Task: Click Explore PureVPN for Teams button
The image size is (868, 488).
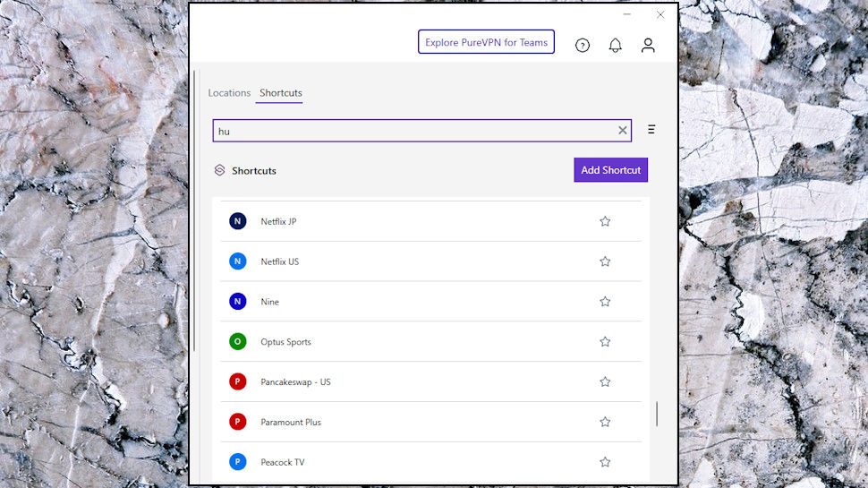Action: (x=486, y=42)
